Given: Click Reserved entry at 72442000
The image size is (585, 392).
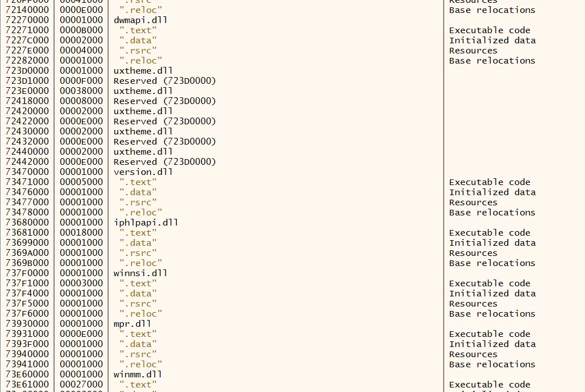Looking at the screenshot, I should pos(164,162).
